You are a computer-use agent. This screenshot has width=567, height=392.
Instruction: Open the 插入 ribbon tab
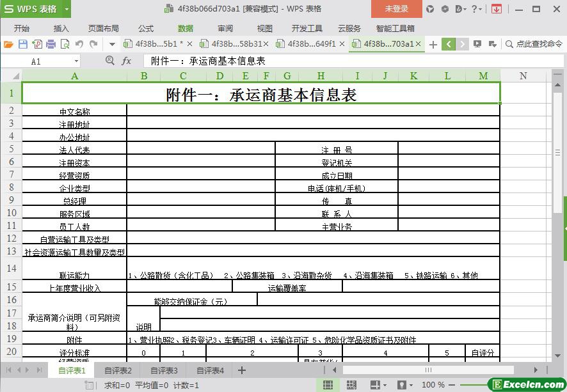coord(61,28)
